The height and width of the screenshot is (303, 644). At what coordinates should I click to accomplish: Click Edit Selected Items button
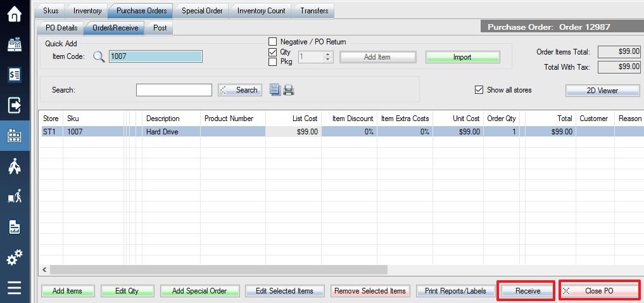click(x=285, y=291)
